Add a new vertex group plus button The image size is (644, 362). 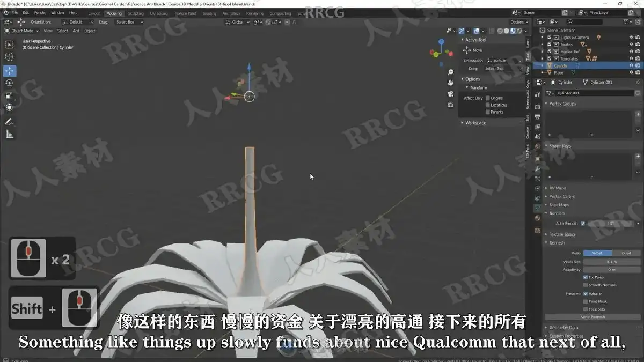(638, 114)
